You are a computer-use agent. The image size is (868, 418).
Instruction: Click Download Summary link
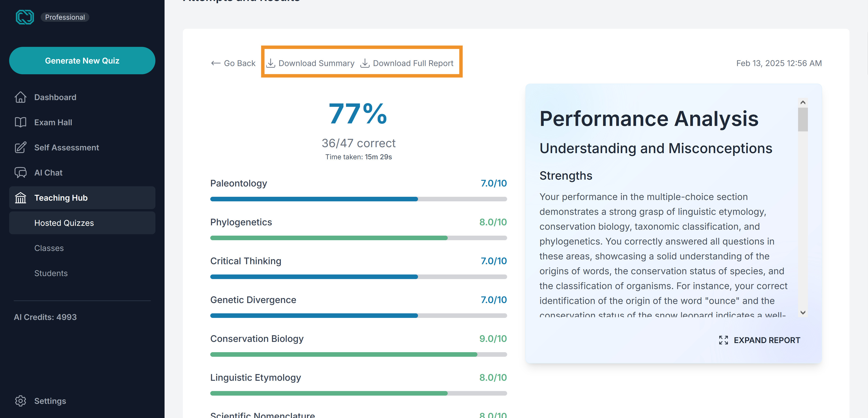310,63
